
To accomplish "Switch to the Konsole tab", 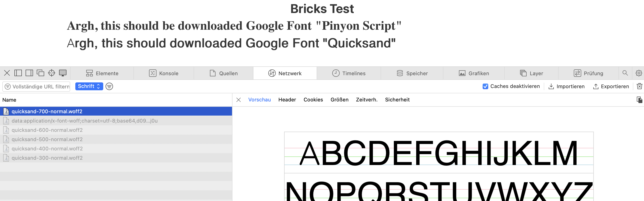I will click(x=164, y=73).
